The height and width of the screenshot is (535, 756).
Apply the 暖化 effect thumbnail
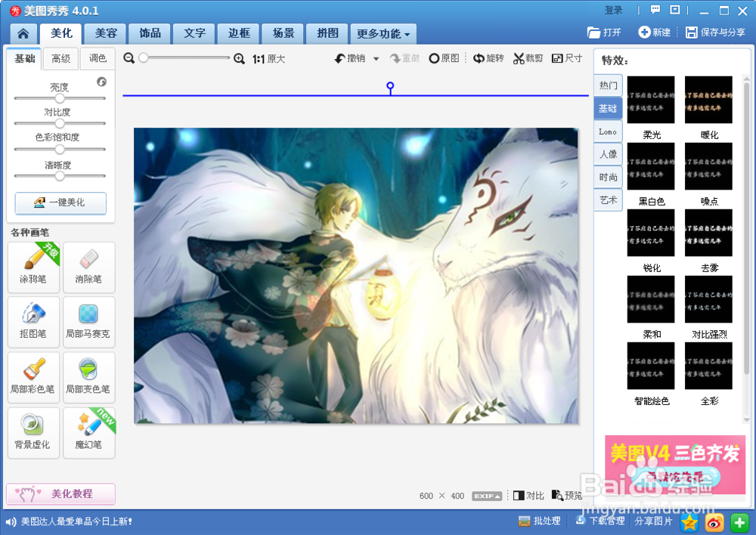709,100
